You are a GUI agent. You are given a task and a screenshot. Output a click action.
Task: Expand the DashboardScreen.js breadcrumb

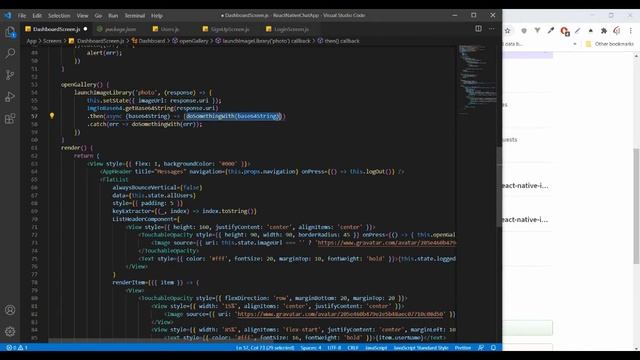(97, 41)
